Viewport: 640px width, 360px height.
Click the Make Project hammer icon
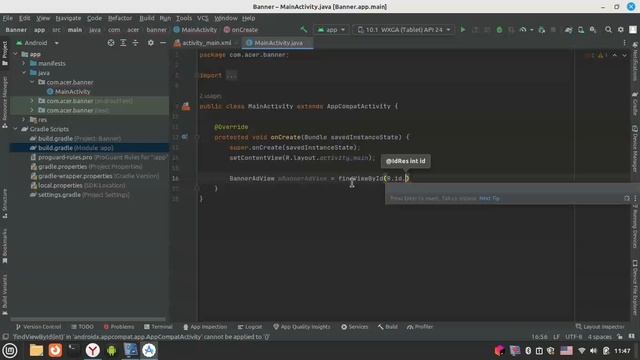tap(303, 29)
